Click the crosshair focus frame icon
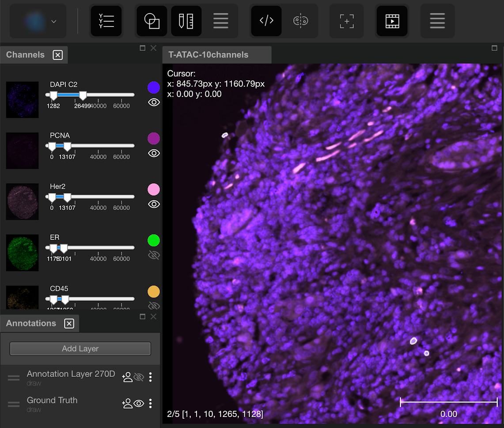The width and height of the screenshot is (504, 428). (347, 21)
